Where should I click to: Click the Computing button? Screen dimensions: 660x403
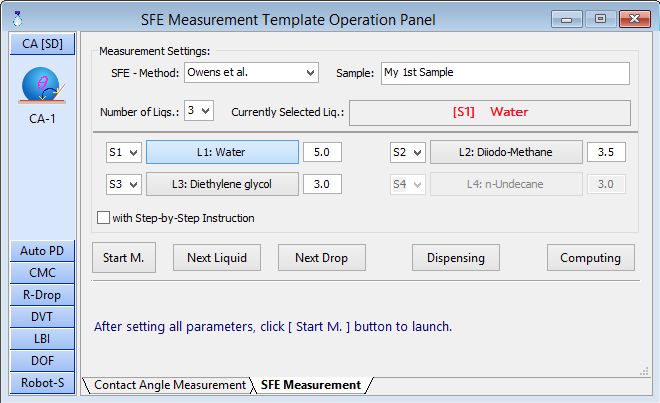click(x=590, y=257)
